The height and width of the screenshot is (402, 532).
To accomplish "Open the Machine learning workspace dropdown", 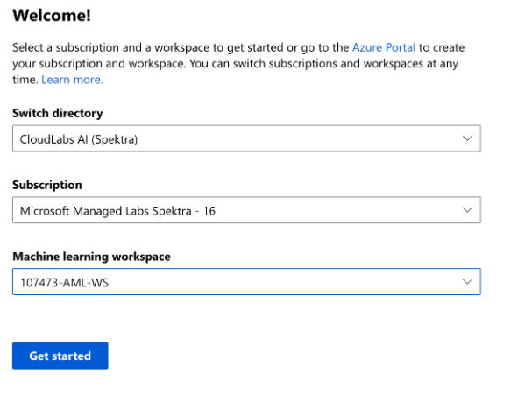I will pos(246,281).
